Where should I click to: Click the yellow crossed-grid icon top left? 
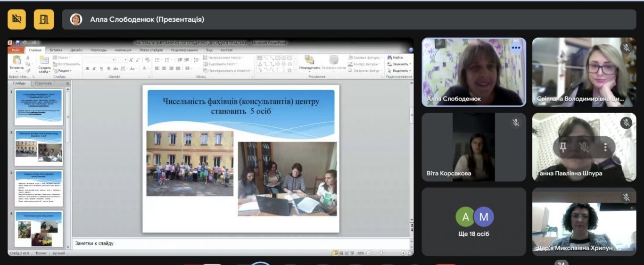pos(17,19)
